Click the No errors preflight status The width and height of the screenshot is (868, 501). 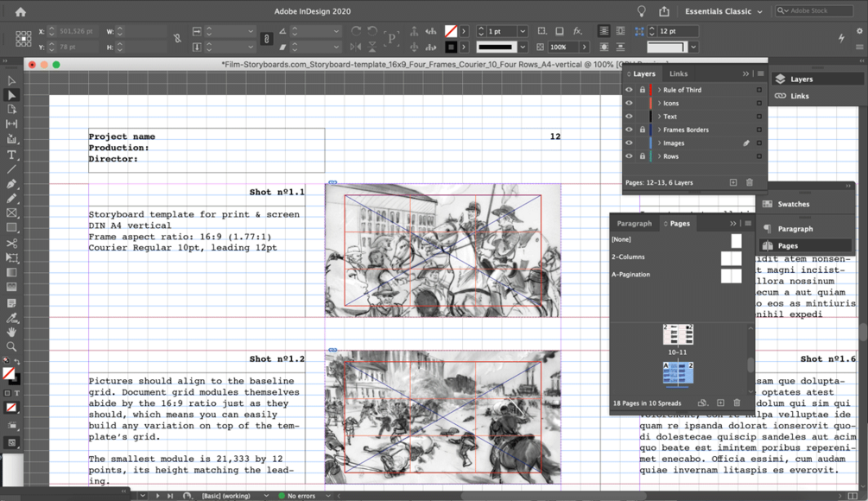tap(302, 496)
